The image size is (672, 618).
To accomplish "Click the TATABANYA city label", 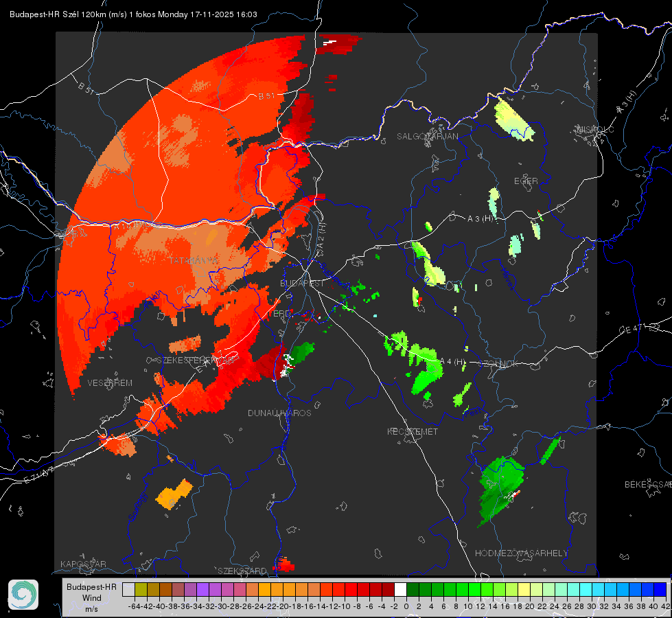I will pyautogui.click(x=194, y=261).
